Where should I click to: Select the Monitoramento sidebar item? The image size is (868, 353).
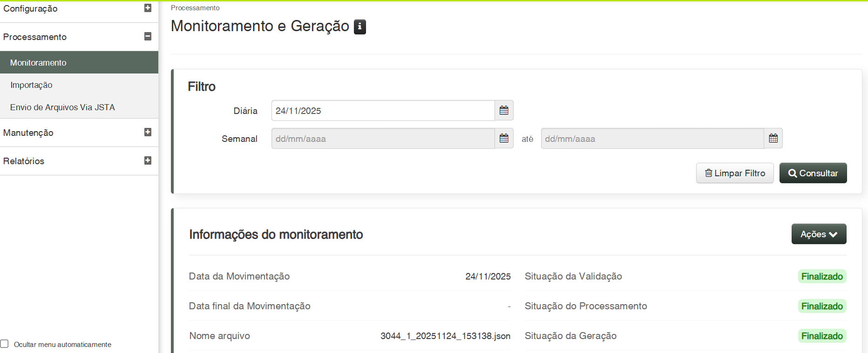[x=38, y=63]
